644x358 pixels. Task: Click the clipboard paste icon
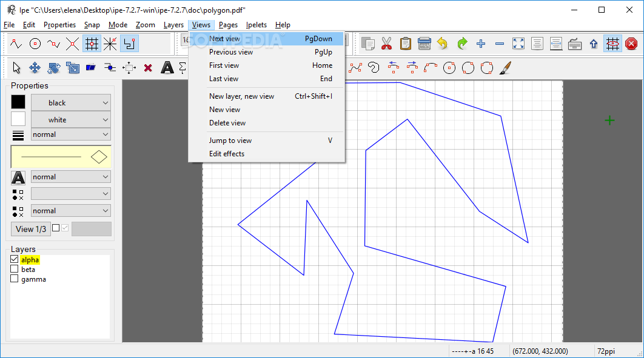pyautogui.click(x=405, y=44)
